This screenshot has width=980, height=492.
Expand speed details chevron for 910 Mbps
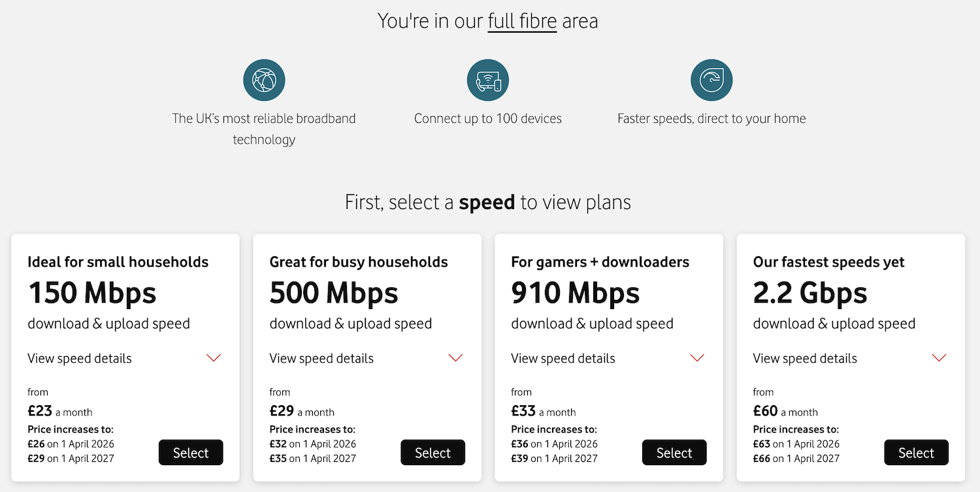click(697, 358)
